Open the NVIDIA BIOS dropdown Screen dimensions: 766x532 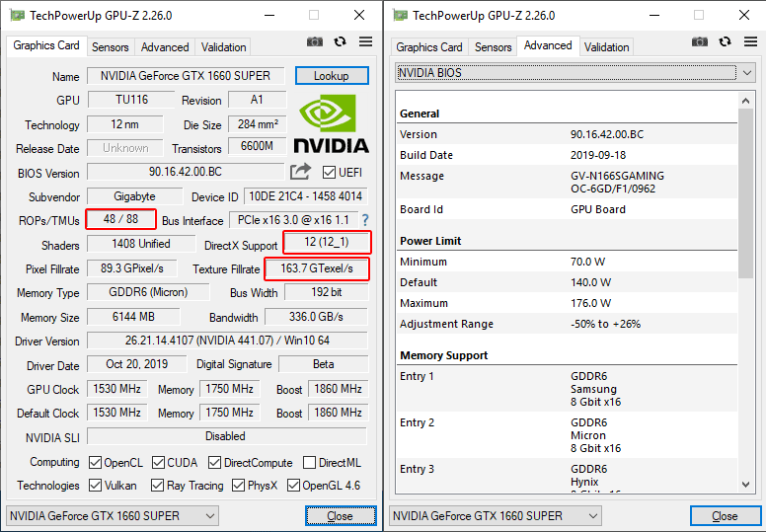(574, 73)
